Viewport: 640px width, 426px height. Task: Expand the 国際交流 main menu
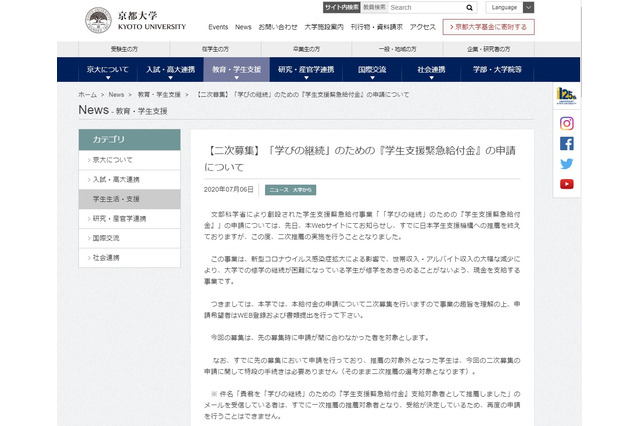[372, 70]
